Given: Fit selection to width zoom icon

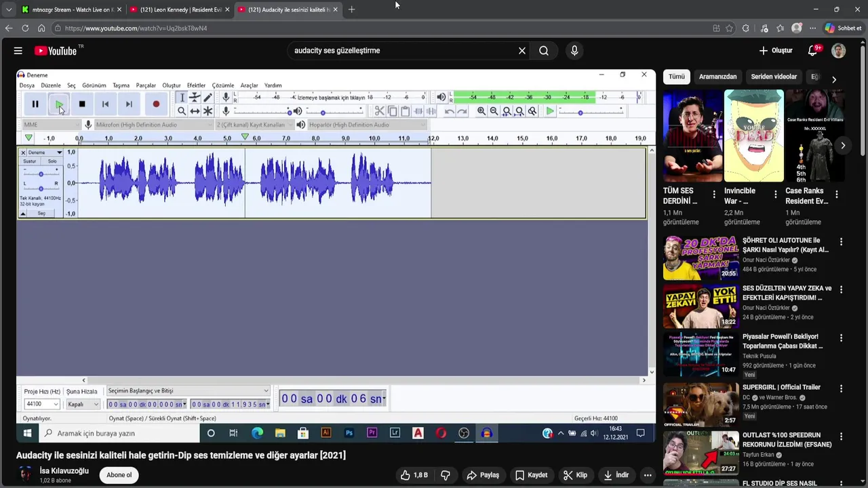Looking at the screenshot, I should pyautogui.click(x=507, y=111).
